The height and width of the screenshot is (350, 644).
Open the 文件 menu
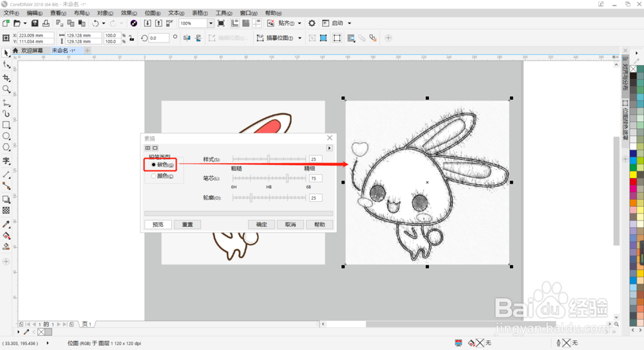point(11,13)
